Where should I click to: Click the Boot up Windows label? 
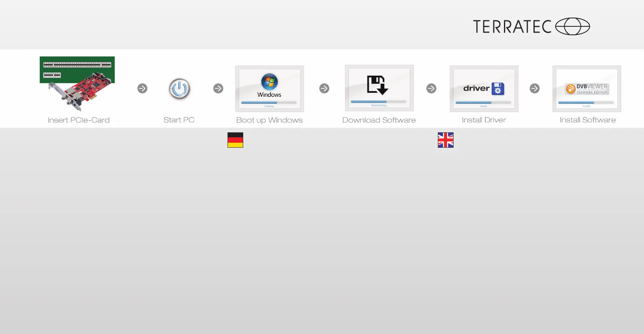(x=270, y=120)
